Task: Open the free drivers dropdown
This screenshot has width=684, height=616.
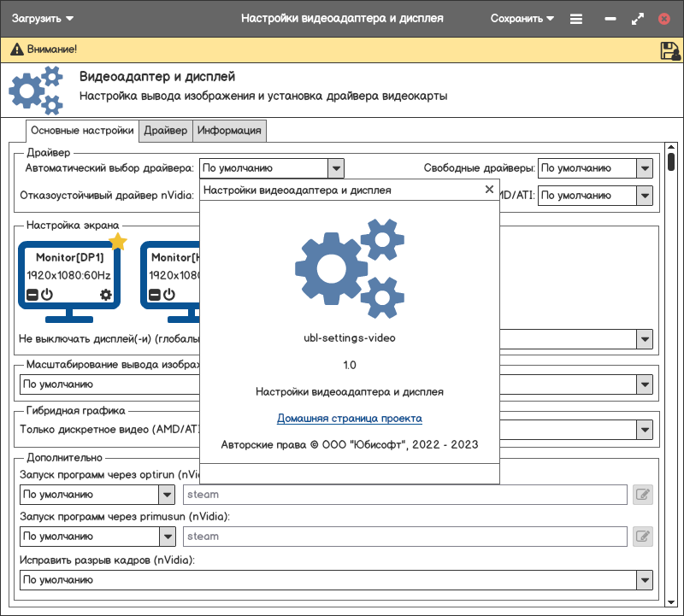Action: (645, 168)
